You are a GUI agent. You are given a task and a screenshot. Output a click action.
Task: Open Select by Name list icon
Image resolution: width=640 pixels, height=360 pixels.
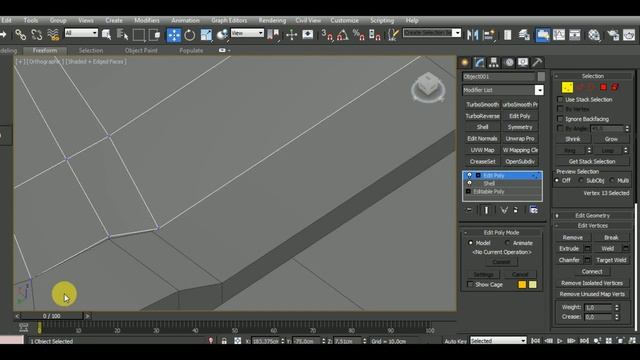pos(122,35)
